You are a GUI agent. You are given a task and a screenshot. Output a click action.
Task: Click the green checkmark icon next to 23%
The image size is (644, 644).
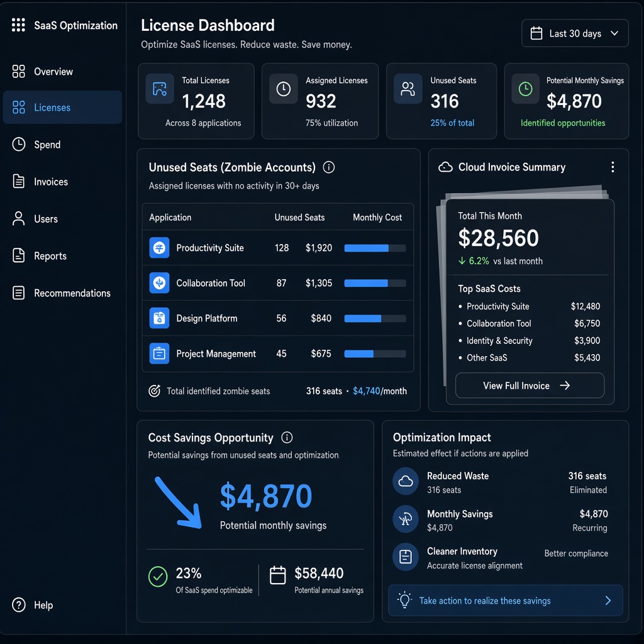pos(158,577)
